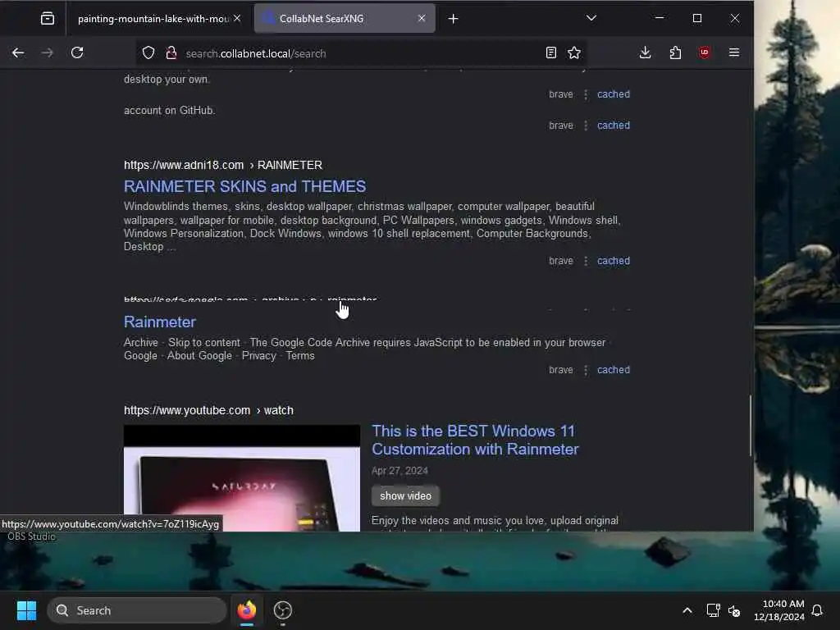The image size is (840, 630).
Task: Open the downloads panel icon
Action: pos(645,52)
